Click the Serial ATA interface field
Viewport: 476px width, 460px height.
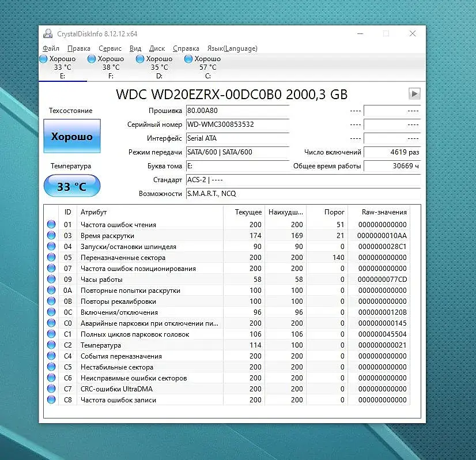tap(237, 138)
